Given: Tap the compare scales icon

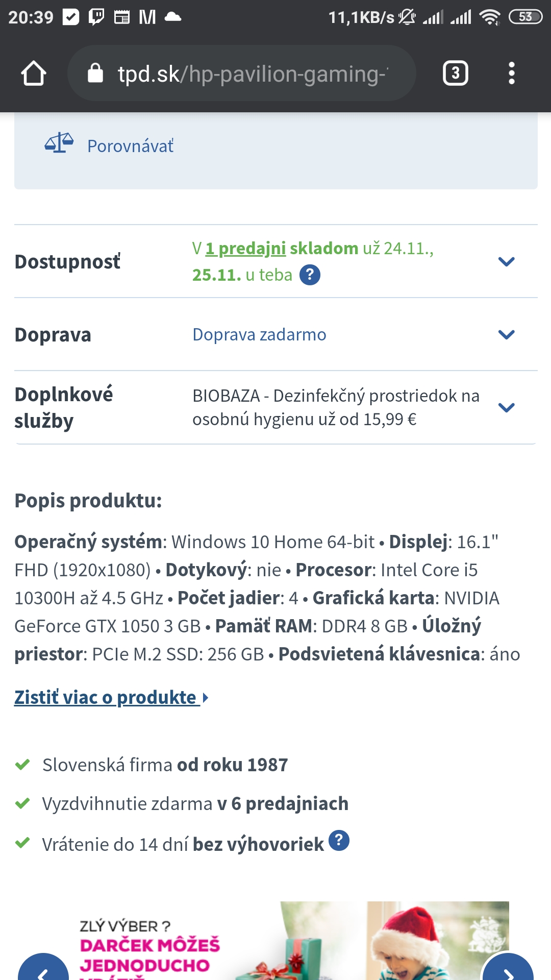Looking at the screenshot, I should pyautogui.click(x=59, y=143).
